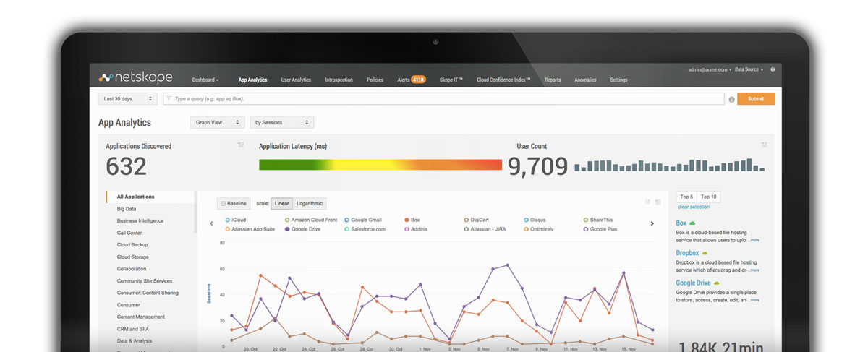
Task: Select Cloud Storage category
Action: click(x=132, y=257)
